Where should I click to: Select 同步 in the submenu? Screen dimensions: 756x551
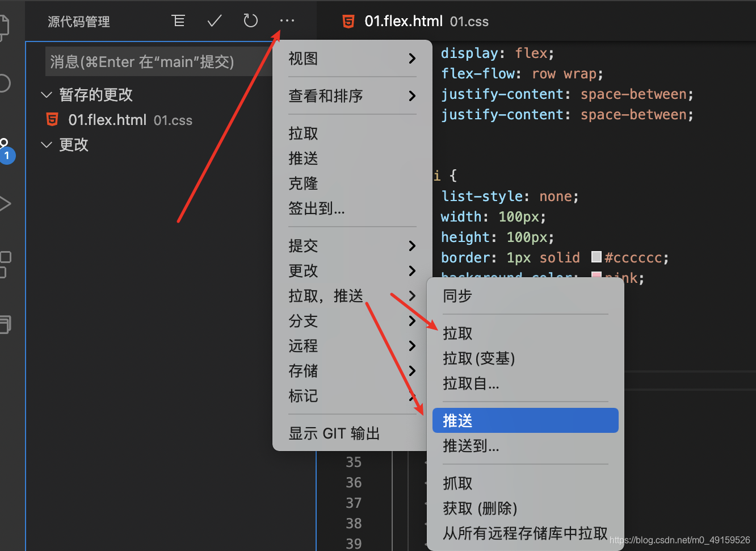(x=525, y=296)
